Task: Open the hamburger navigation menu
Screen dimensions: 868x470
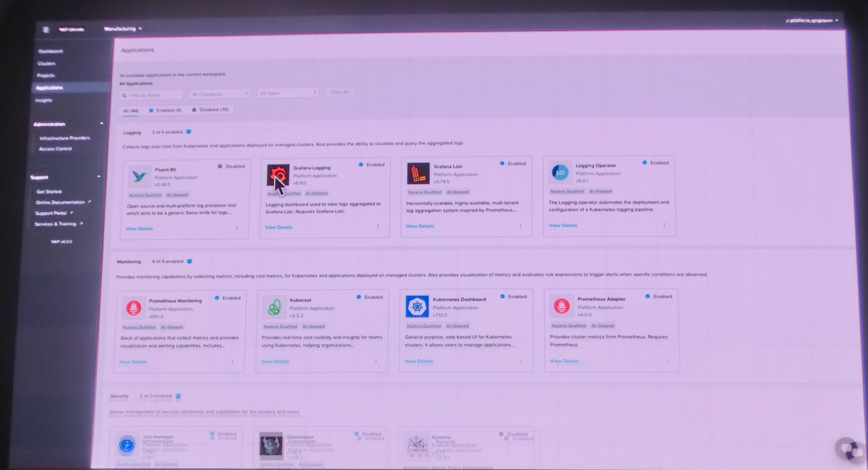Action: (46, 30)
